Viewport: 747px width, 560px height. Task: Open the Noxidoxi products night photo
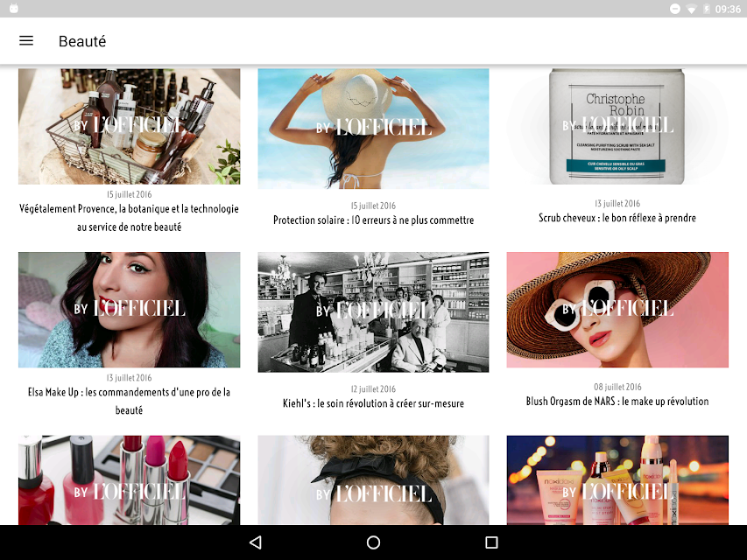coord(617,480)
